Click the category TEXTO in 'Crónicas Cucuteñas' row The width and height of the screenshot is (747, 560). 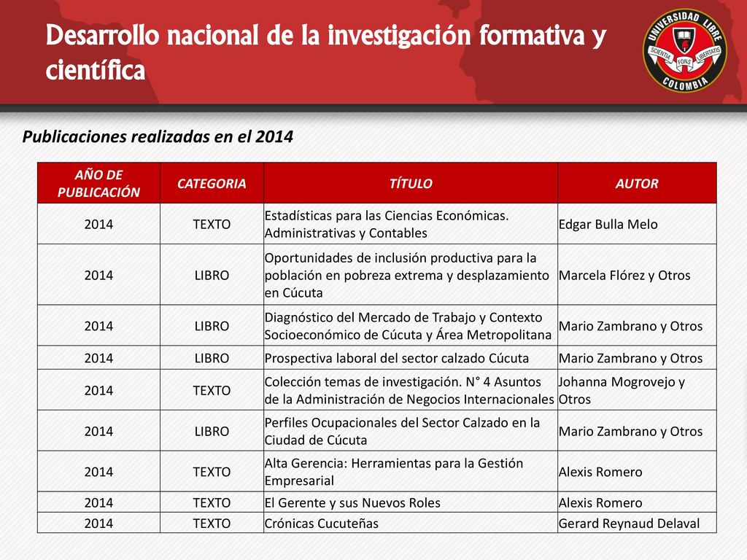212,524
